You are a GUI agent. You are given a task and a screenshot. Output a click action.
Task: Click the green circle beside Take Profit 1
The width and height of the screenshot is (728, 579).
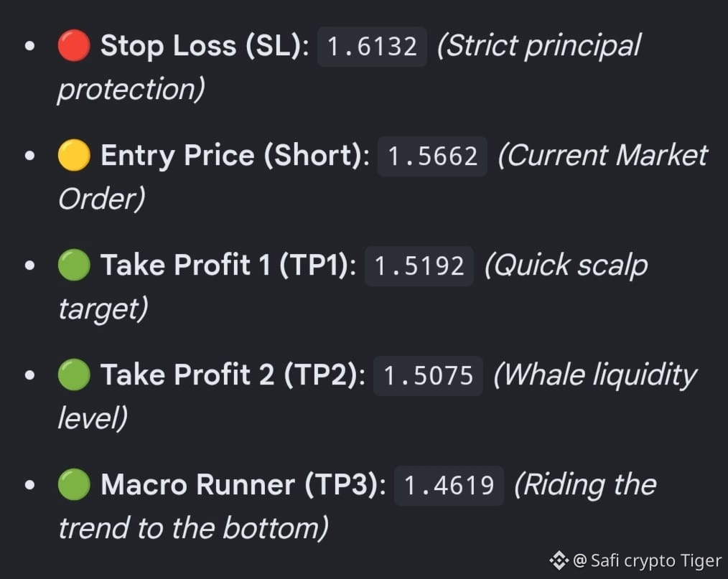point(74,265)
